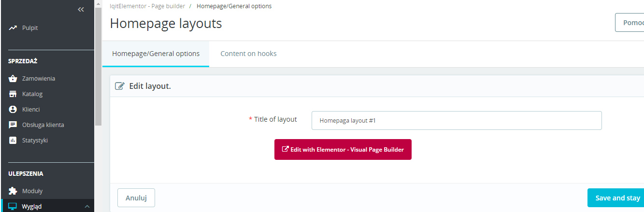644x212 pixels.
Task: Click the Pulpit trend-line icon
Action: pos(13,28)
